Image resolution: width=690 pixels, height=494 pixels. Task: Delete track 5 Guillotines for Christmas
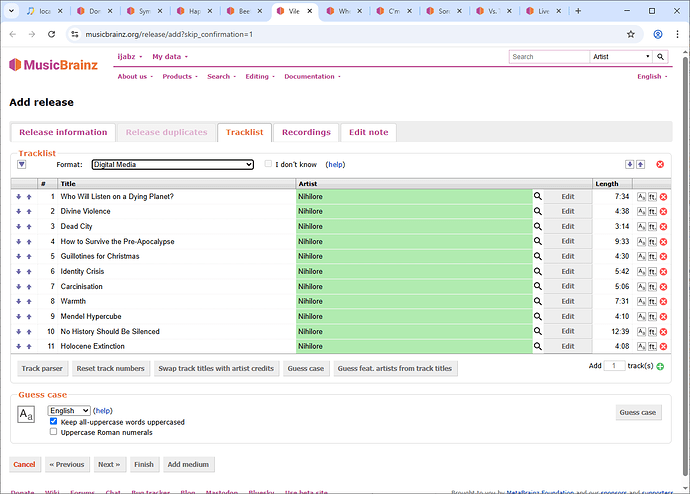point(663,256)
